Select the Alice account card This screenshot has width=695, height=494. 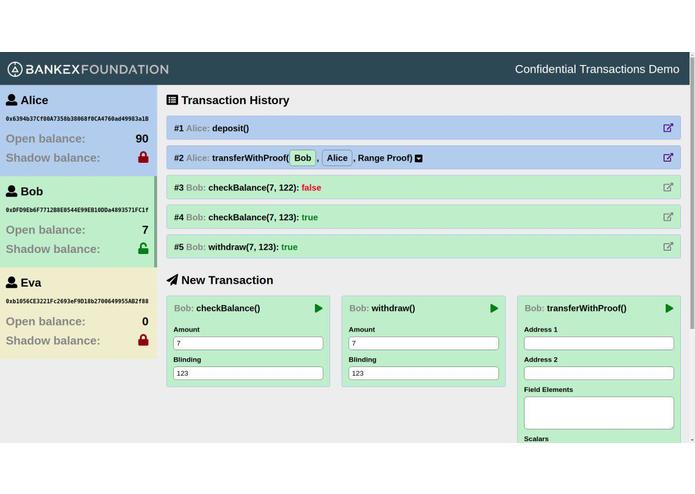78,130
